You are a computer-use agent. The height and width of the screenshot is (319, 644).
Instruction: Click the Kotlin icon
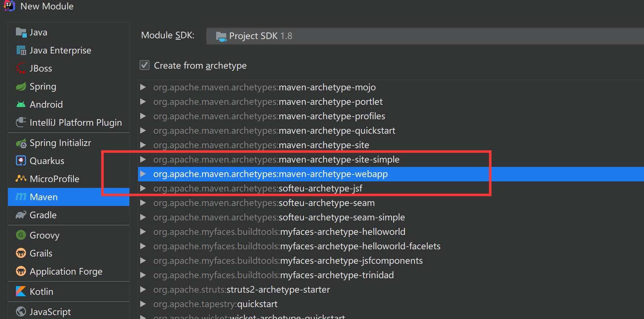click(x=21, y=291)
